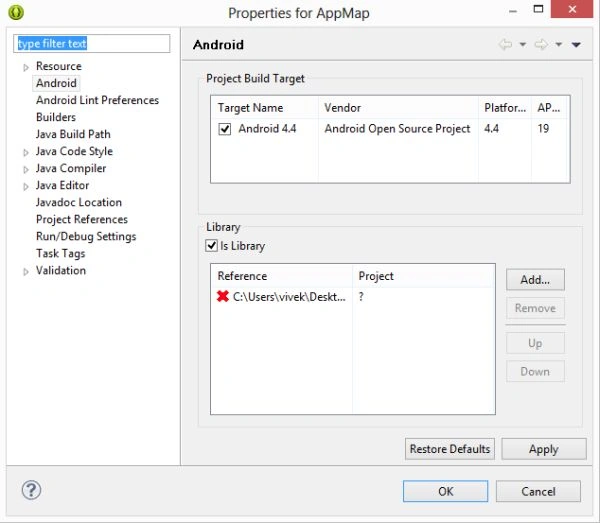Click Android Open Source Project cell
The height and width of the screenshot is (523, 600).
397,129
